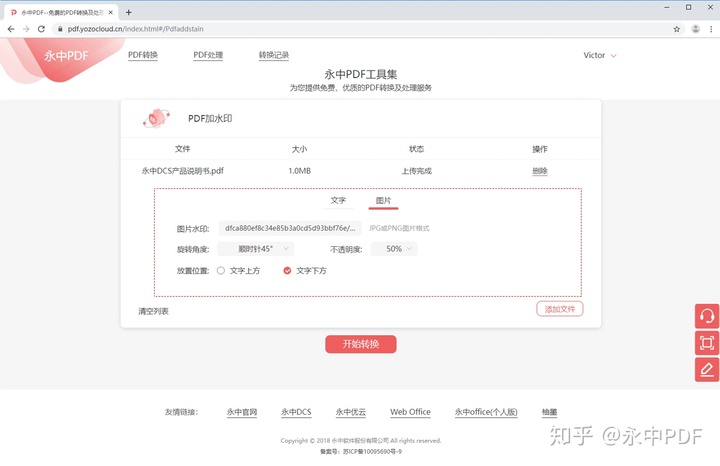Viewport: 720px width, 466px height.
Task: Switch to the 文字 watermark tab
Action: [x=338, y=201]
